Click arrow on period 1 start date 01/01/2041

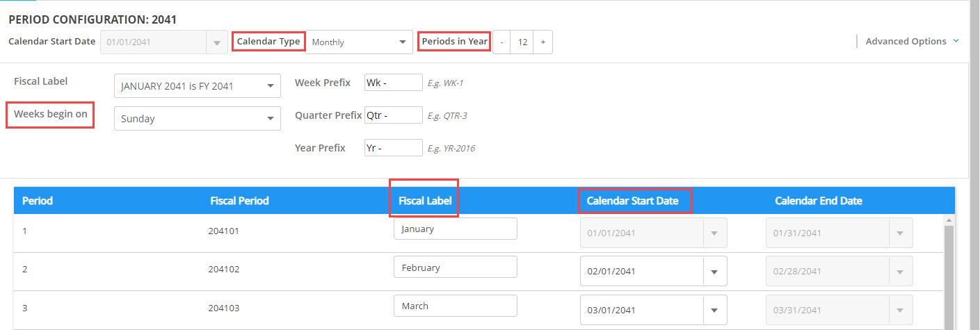click(714, 233)
